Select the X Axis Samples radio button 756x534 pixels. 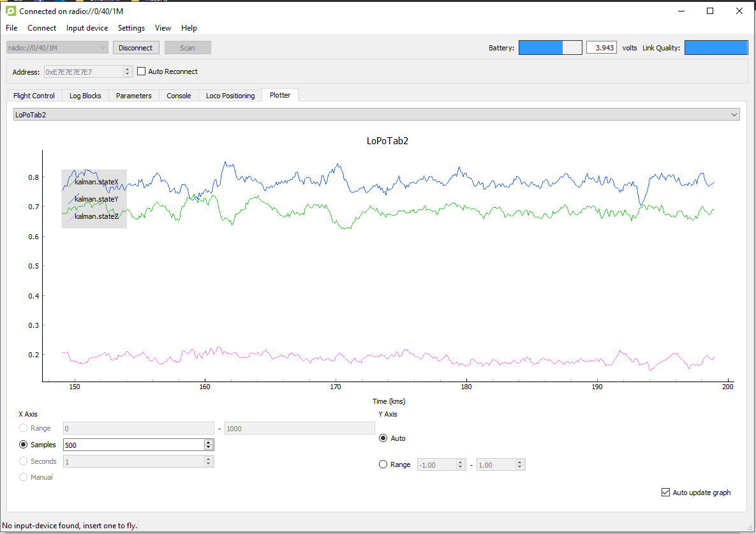click(23, 444)
